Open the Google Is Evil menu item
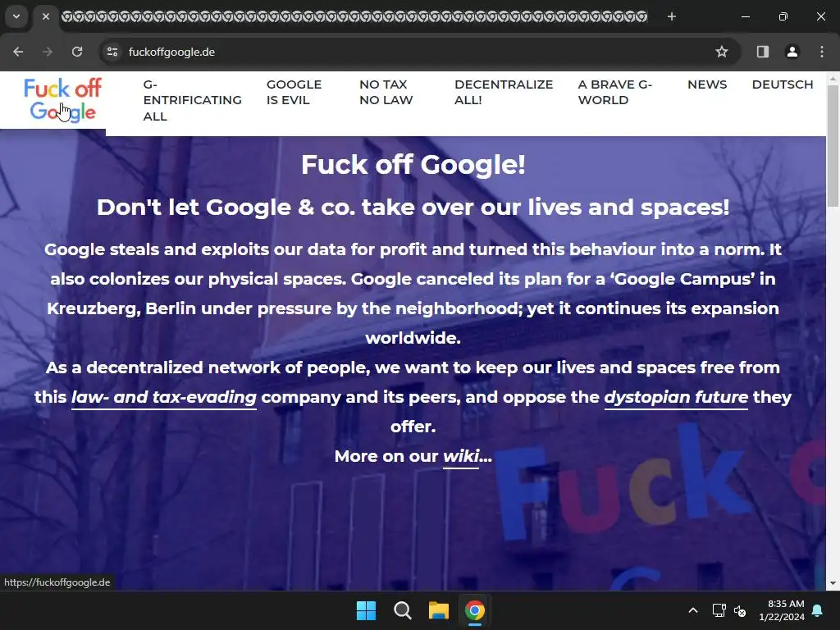Viewport: 840px width, 630px height. (294, 92)
